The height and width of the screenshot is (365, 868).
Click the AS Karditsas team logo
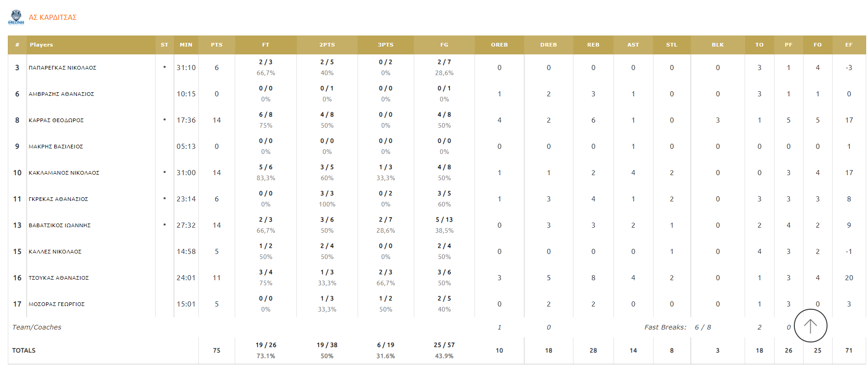click(x=16, y=18)
